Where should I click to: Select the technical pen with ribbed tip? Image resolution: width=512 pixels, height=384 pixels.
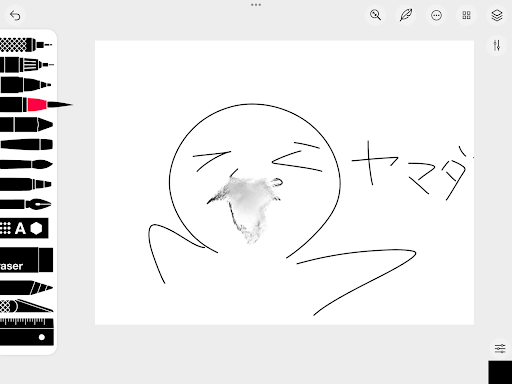pos(27,65)
